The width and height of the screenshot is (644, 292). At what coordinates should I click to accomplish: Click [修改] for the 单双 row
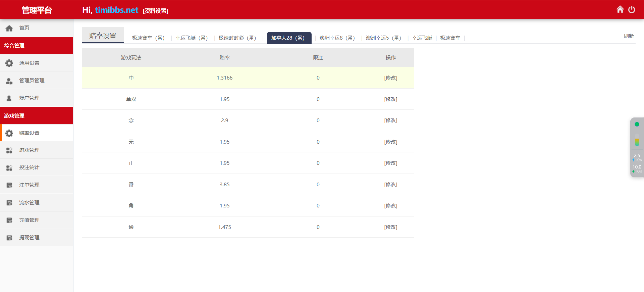(391, 99)
